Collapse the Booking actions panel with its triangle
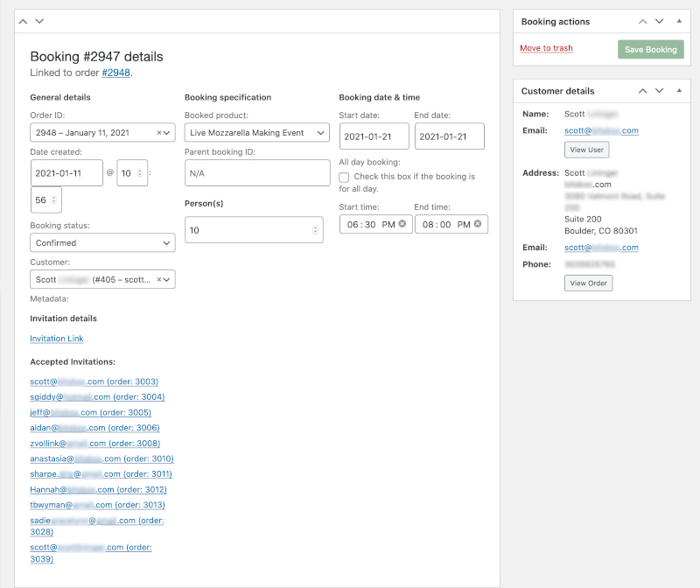The height and width of the screenshot is (588, 700). coord(678,21)
